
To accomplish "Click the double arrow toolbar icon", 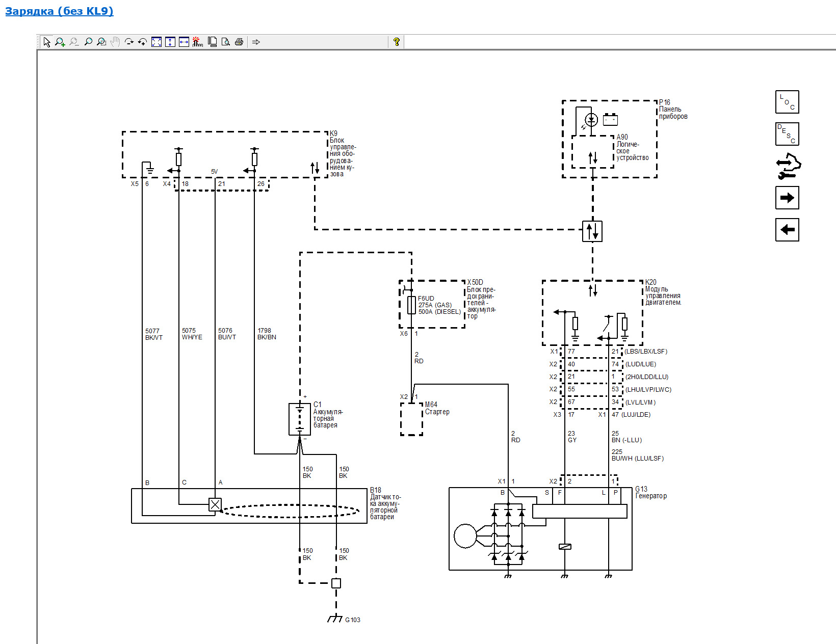I will pos(256,42).
